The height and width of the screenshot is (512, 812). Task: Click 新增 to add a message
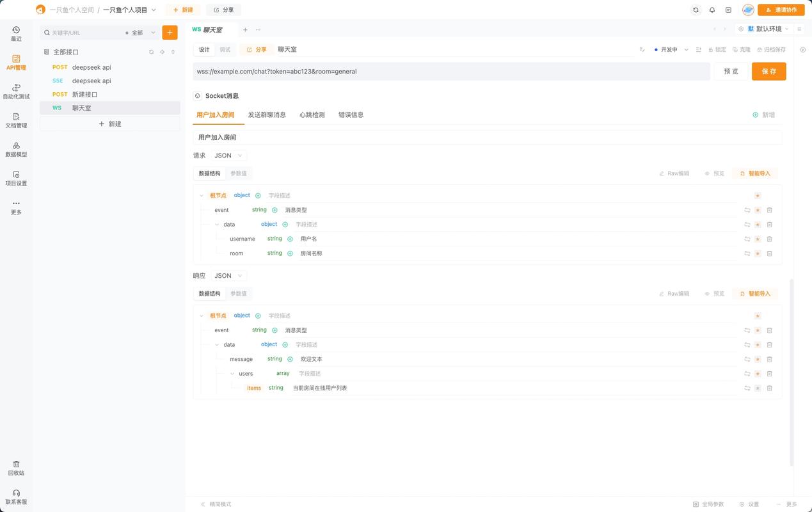click(764, 115)
